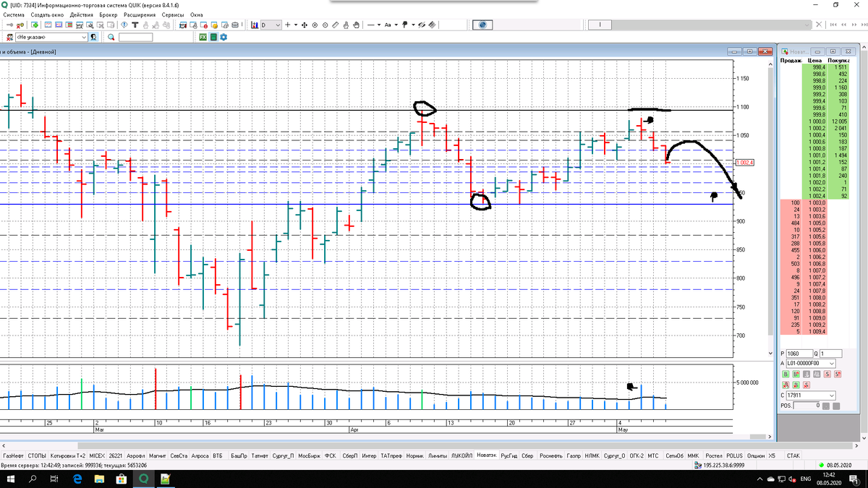Image resolution: width=868 pixels, height=488 pixels.
Task: Click the red S sell button
Action: tap(827, 374)
